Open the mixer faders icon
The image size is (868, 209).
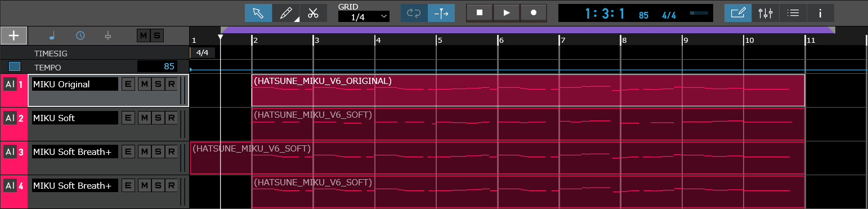765,12
